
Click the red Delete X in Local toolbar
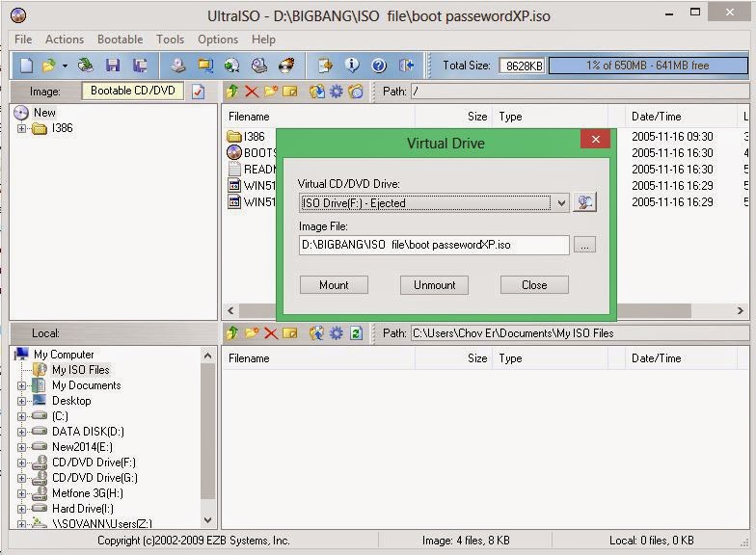271,333
